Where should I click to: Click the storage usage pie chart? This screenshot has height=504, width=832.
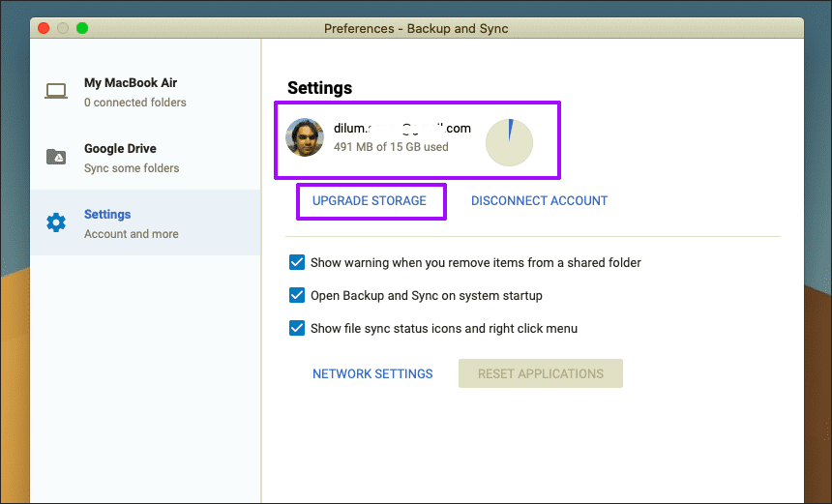tap(509, 143)
